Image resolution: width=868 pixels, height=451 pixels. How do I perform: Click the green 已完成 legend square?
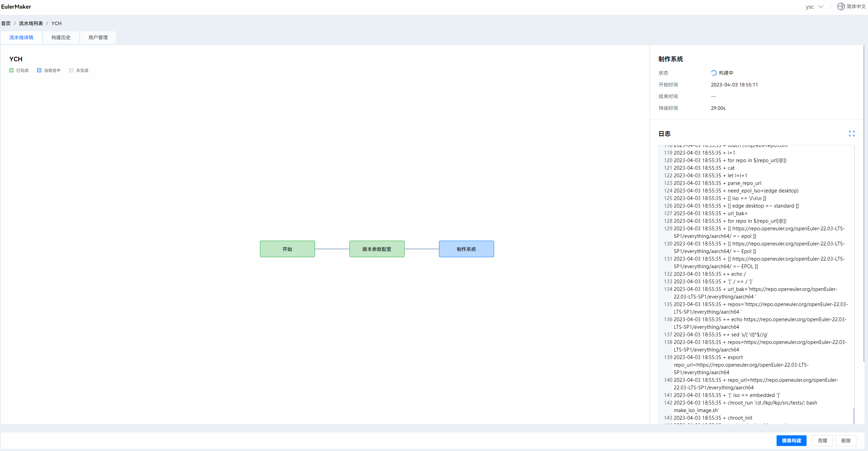pyautogui.click(x=11, y=70)
